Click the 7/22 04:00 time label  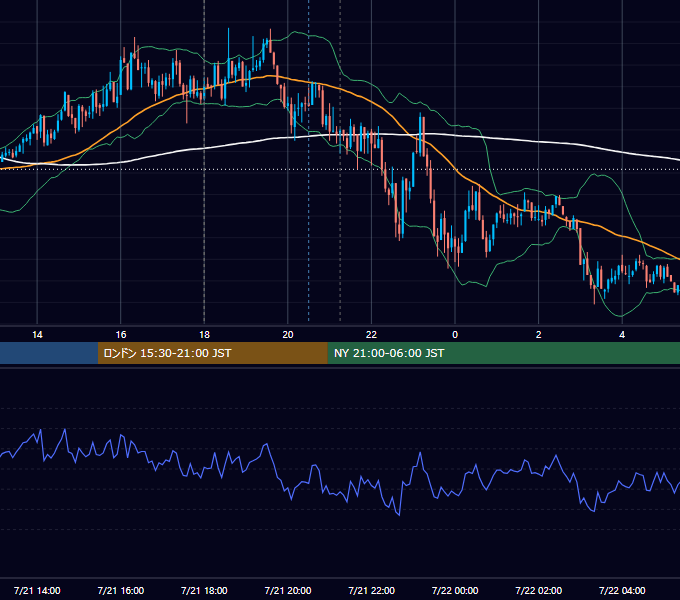[x=622, y=590]
